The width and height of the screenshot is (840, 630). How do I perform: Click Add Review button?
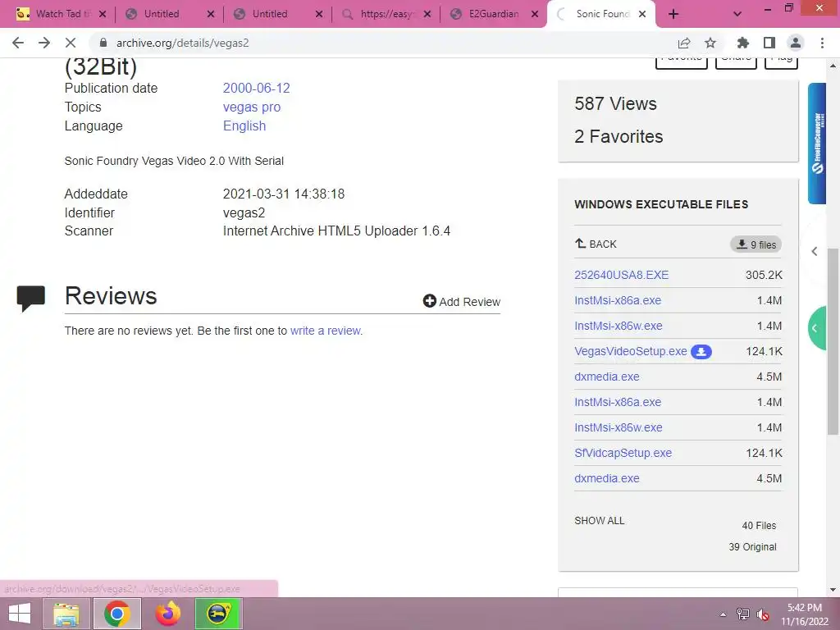point(461,302)
